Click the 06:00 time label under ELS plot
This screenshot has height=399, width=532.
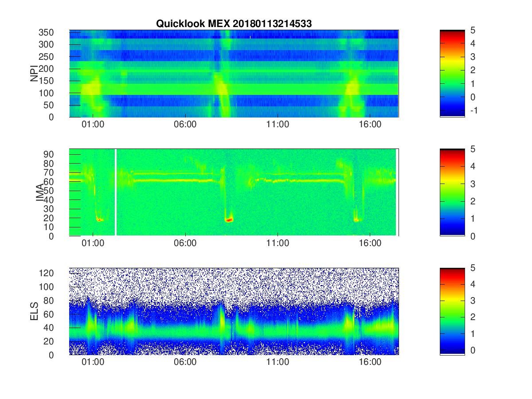coord(185,362)
